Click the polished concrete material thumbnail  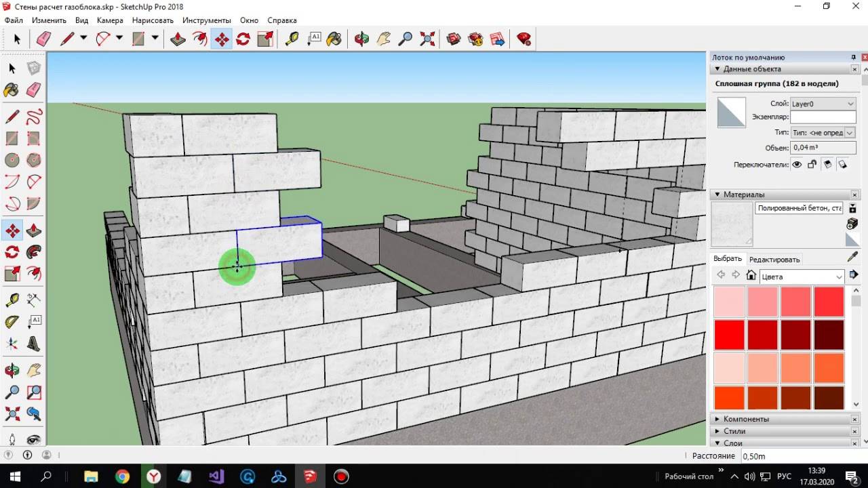pyautogui.click(x=732, y=224)
